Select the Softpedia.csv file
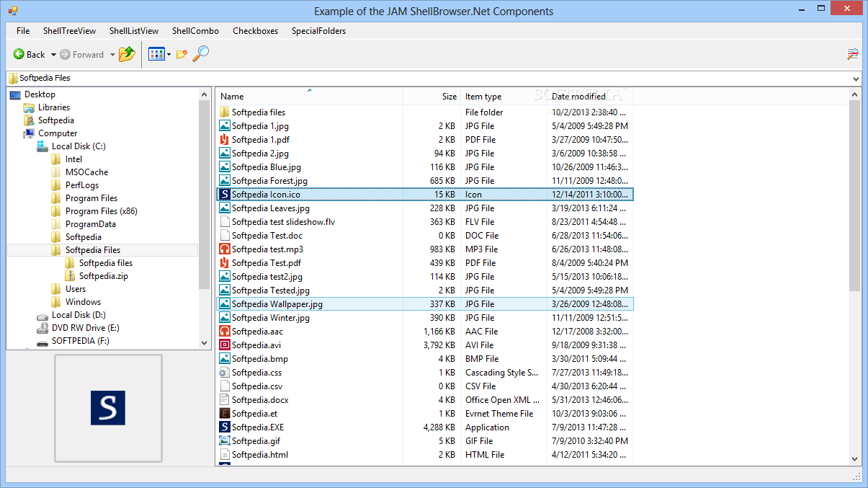This screenshot has height=488, width=868. point(257,386)
